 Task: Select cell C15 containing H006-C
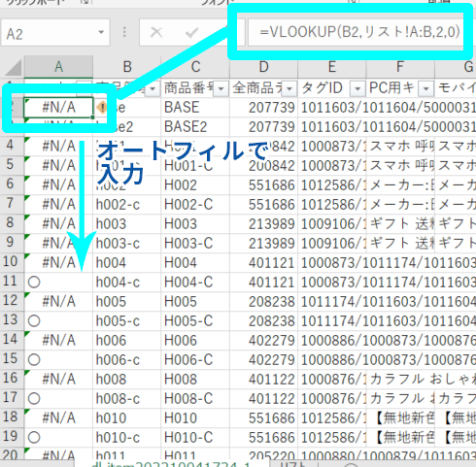click(x=195, y=360)
